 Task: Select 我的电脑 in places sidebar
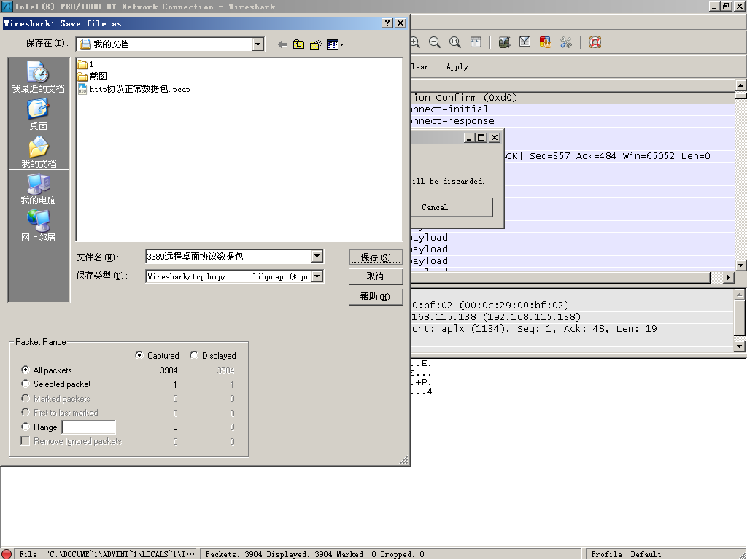38,189
